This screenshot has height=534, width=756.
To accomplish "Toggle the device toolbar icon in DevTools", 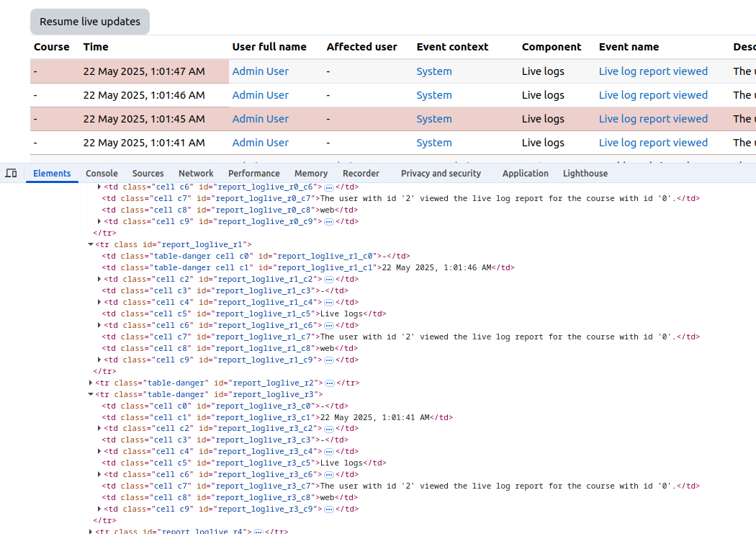I will [11, 173].
